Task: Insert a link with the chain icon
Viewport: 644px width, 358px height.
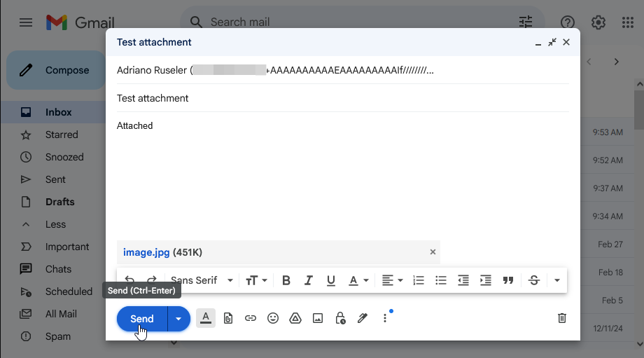Action: (x=251, y=318)
